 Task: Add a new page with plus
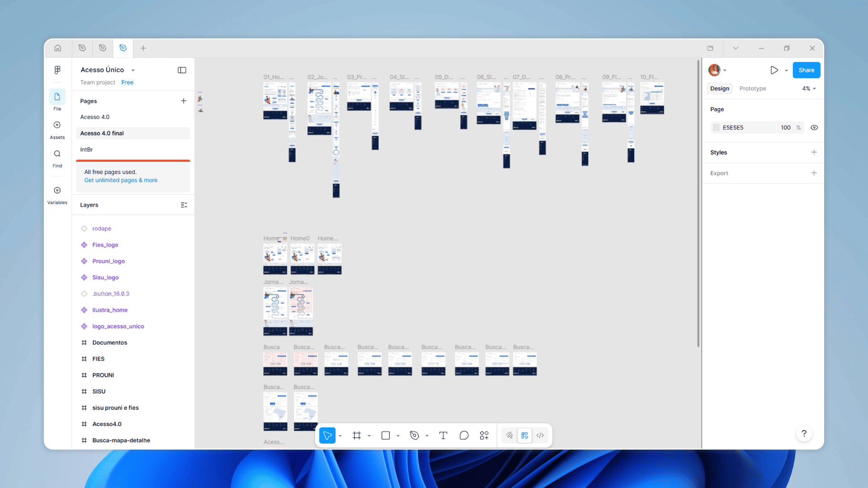[x=184, y=101]
